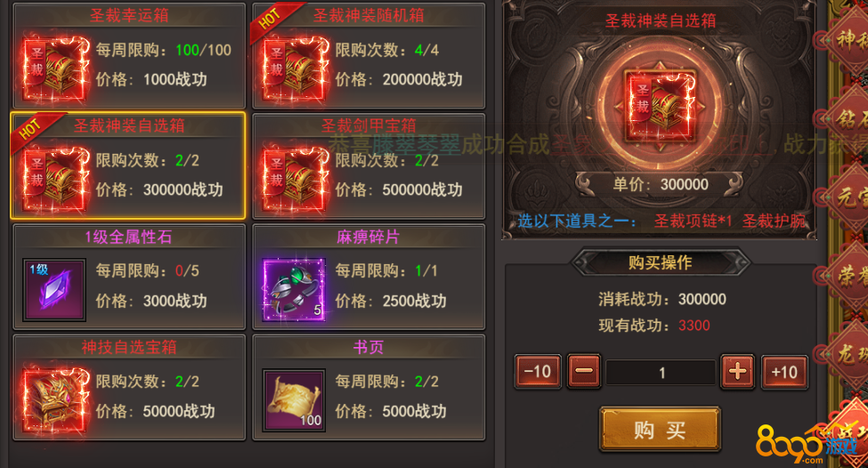Click the quantity input field showing 1

click(x=661, y=372)
